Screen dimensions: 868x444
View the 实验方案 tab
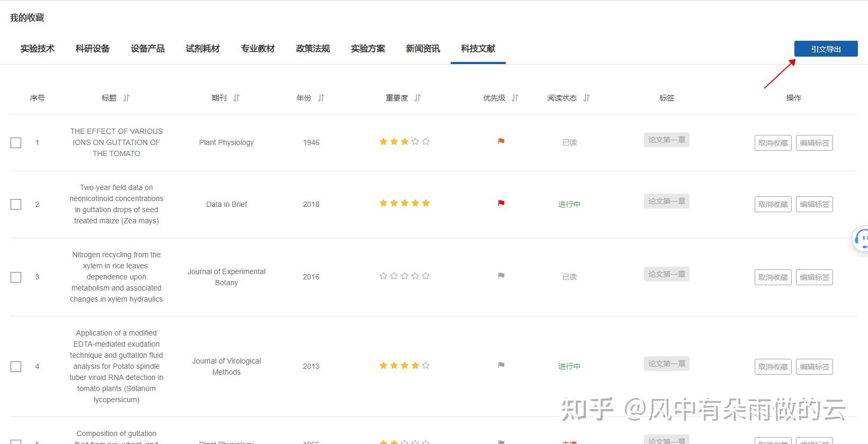368,49
